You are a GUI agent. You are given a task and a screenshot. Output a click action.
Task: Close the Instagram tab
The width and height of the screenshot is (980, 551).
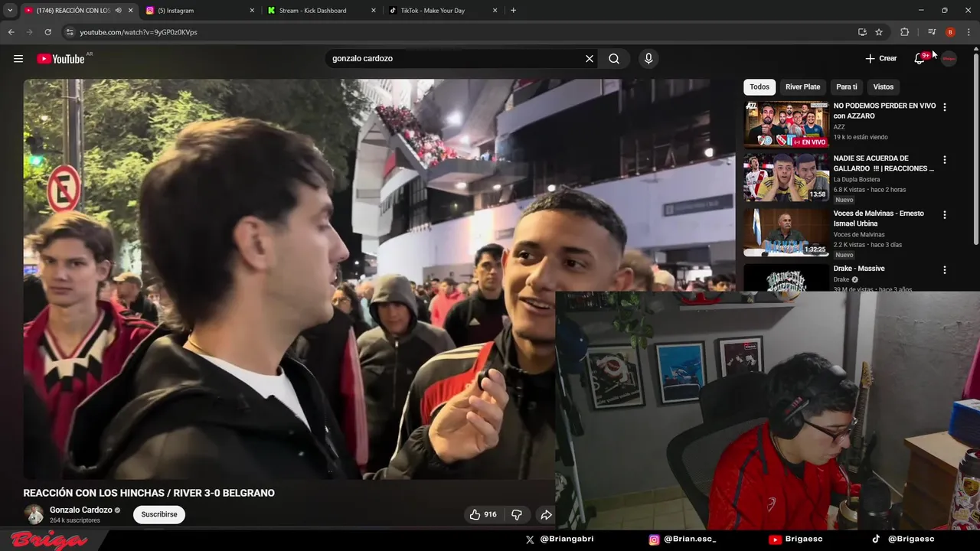coord(252,11)
